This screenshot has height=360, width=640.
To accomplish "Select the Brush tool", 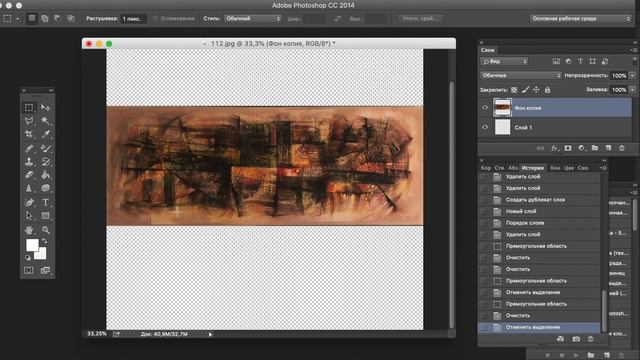I will pyautogui.click(x=46, y=148).
